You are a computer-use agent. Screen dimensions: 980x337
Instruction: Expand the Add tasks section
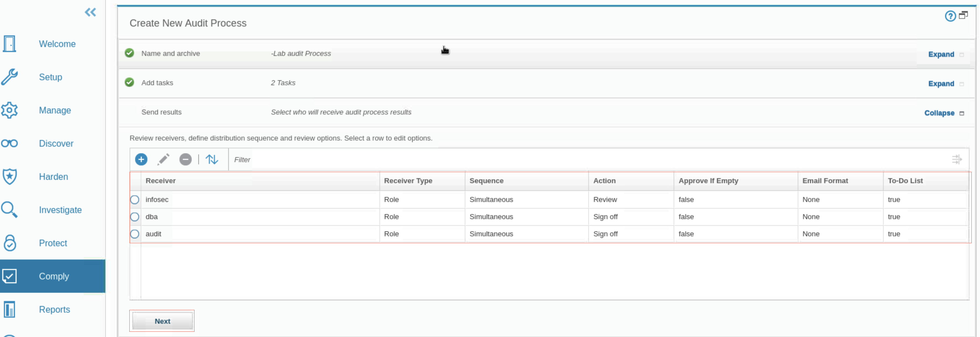941,84
